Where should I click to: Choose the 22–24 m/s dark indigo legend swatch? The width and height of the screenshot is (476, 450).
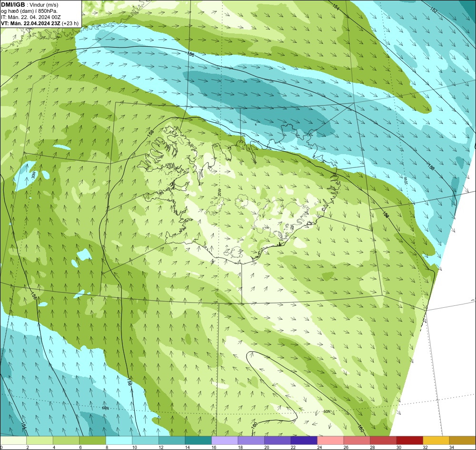[304, 440]
